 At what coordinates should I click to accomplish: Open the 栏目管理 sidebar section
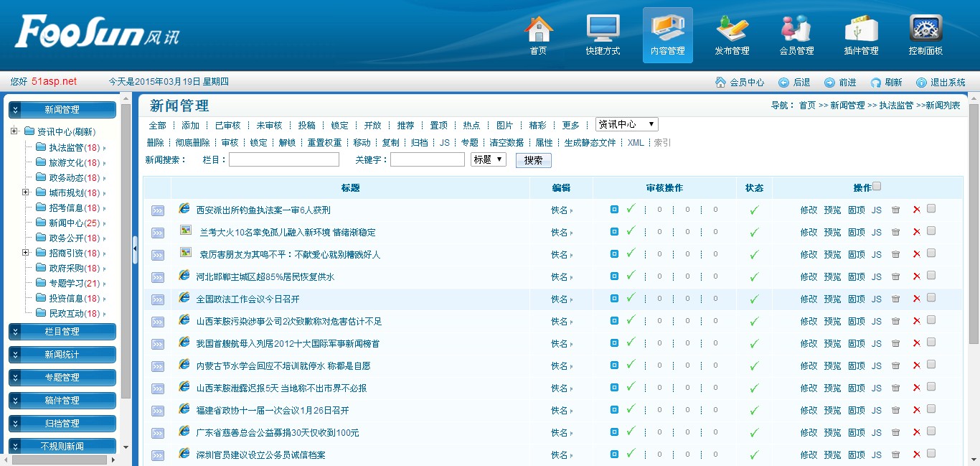62,332
